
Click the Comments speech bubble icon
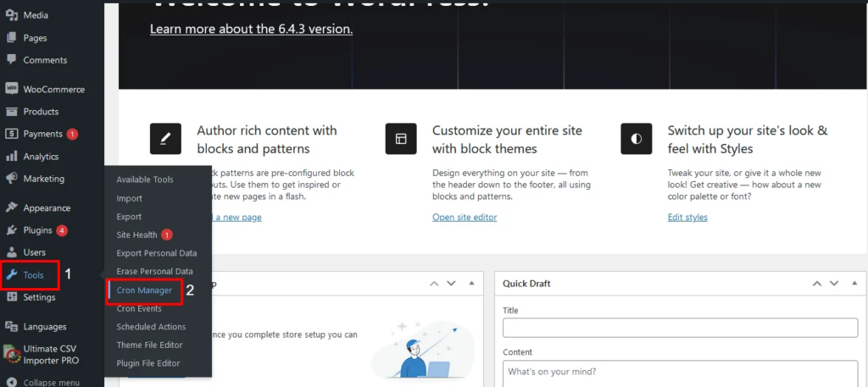[11, 60]
